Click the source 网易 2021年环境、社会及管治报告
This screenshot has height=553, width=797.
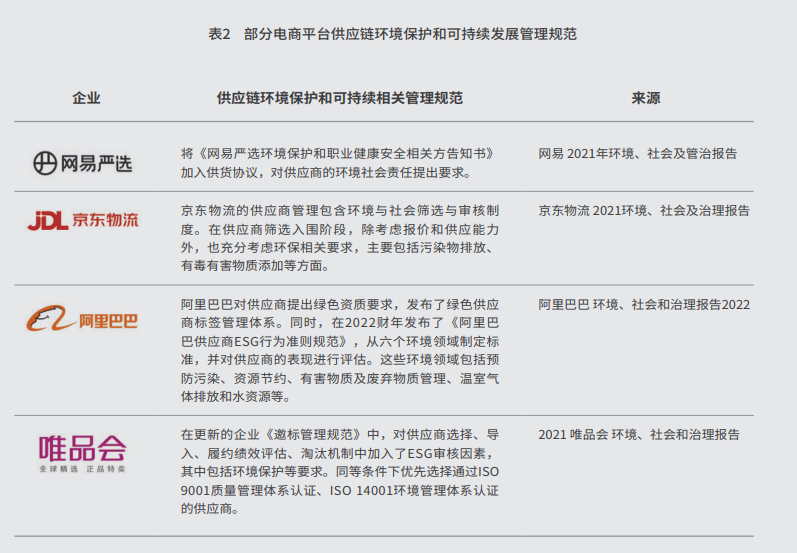[x=638, y=153]
